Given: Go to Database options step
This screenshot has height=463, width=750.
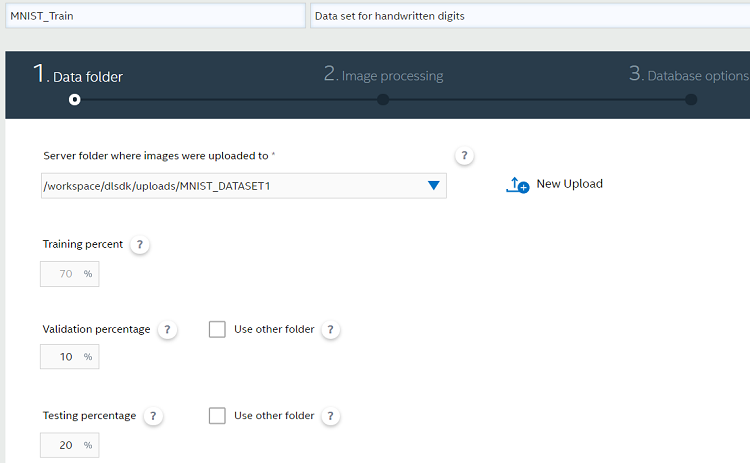Looking at the screenshot, I should click(689, 75).
